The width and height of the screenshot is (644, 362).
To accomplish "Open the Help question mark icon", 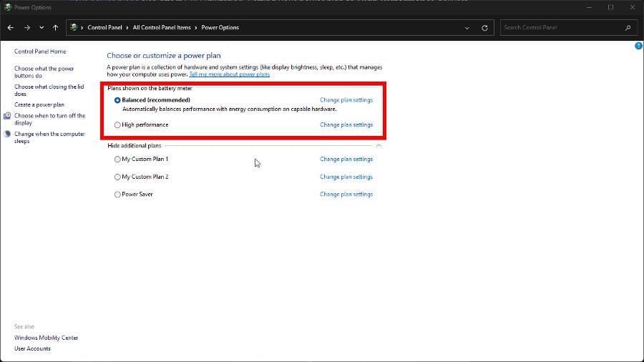I will point(639,46).
